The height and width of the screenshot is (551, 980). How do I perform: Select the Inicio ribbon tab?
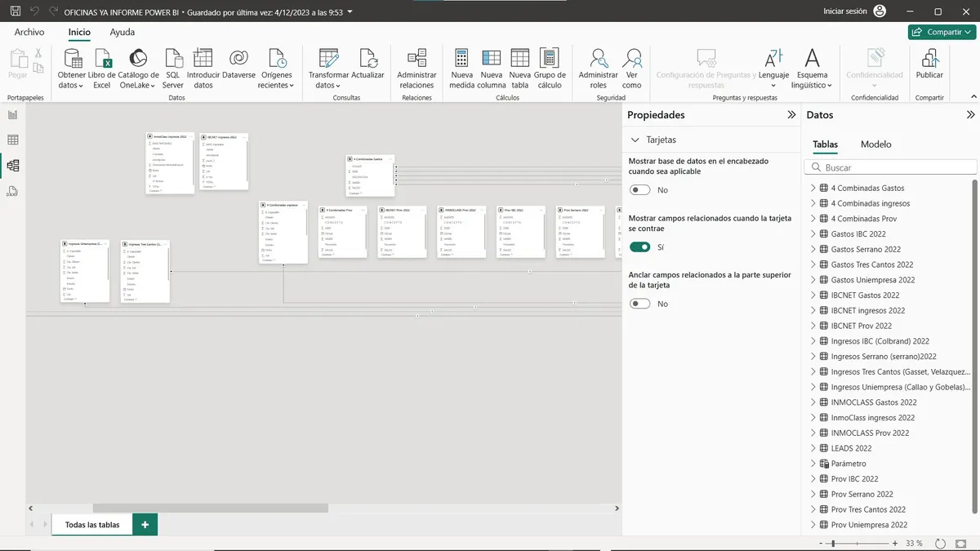79,32
